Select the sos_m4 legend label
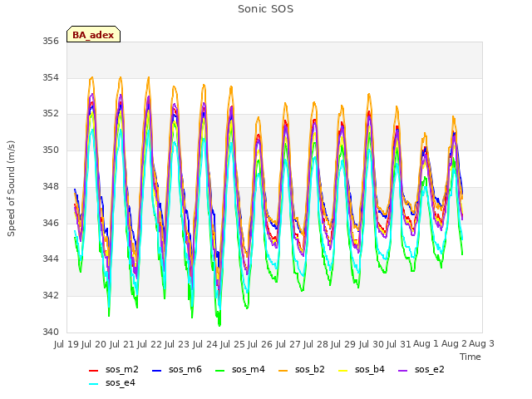 coord(249,369)
